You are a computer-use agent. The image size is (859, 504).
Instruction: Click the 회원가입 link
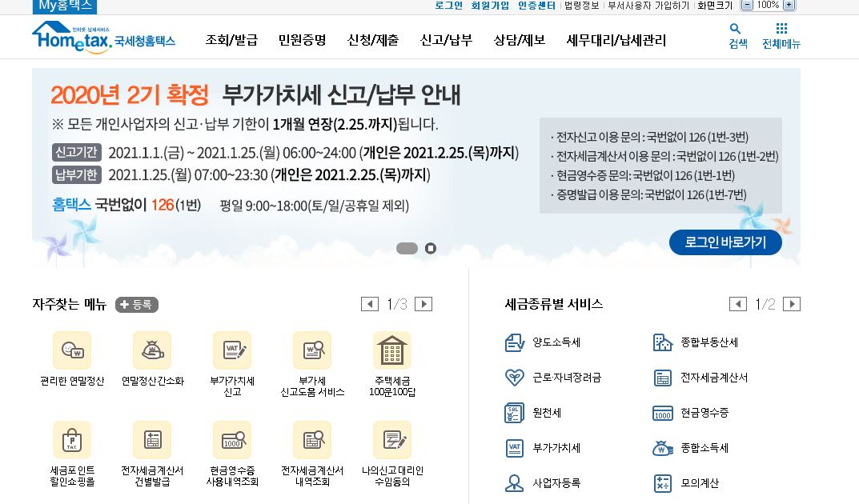[x=490, y=6]
